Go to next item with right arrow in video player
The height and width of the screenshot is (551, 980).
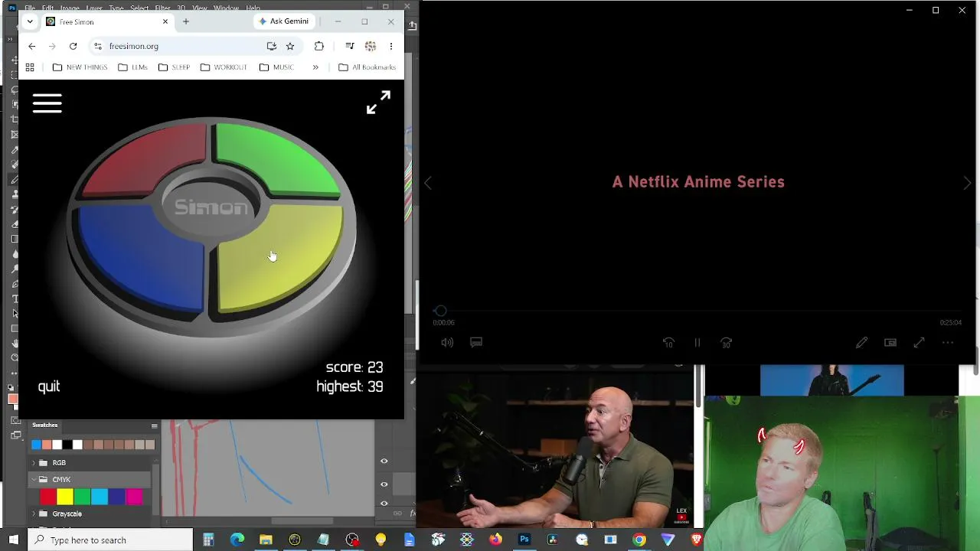click(x=967, y=183)
